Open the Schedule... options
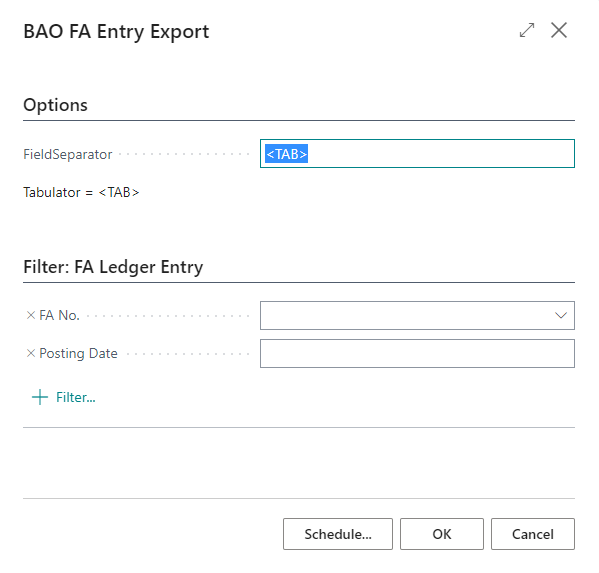 coord(338,534)
